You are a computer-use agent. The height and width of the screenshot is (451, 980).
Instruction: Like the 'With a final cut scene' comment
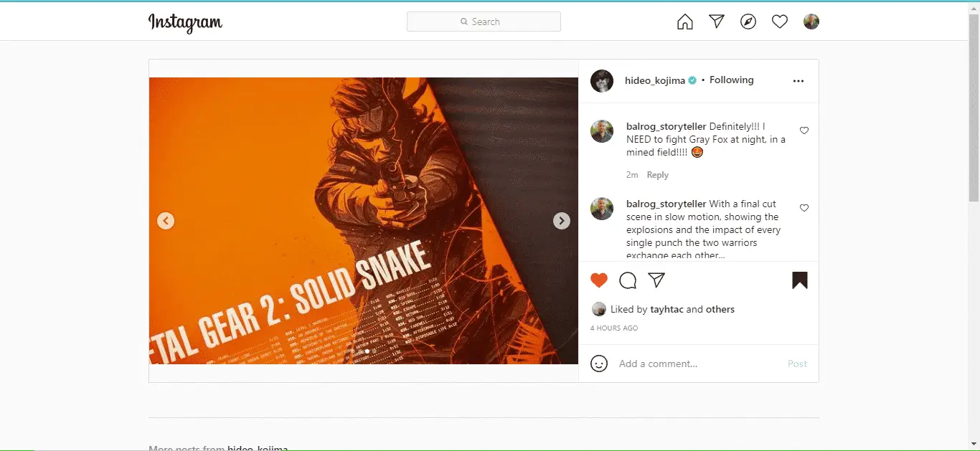coord(804,208)
